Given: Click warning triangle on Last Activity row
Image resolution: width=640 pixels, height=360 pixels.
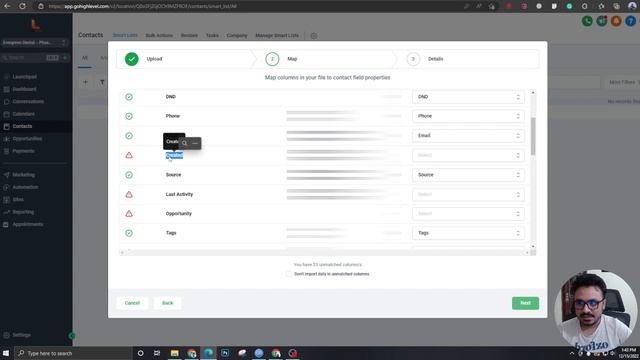Looking at the screenshot, I should pyautogui.click(x=129, y=194).
